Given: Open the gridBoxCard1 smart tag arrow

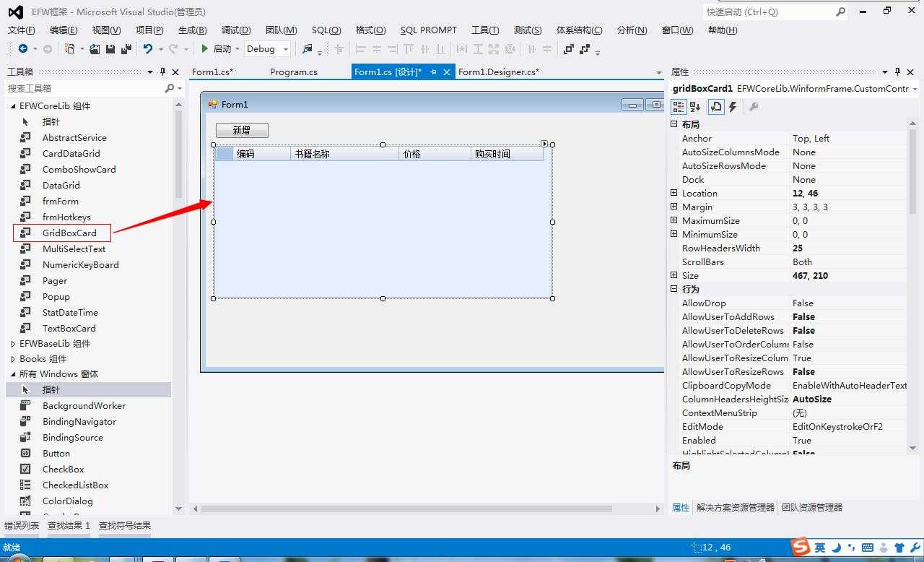Looking at the screenshot, I should click(x=544, y=144).
